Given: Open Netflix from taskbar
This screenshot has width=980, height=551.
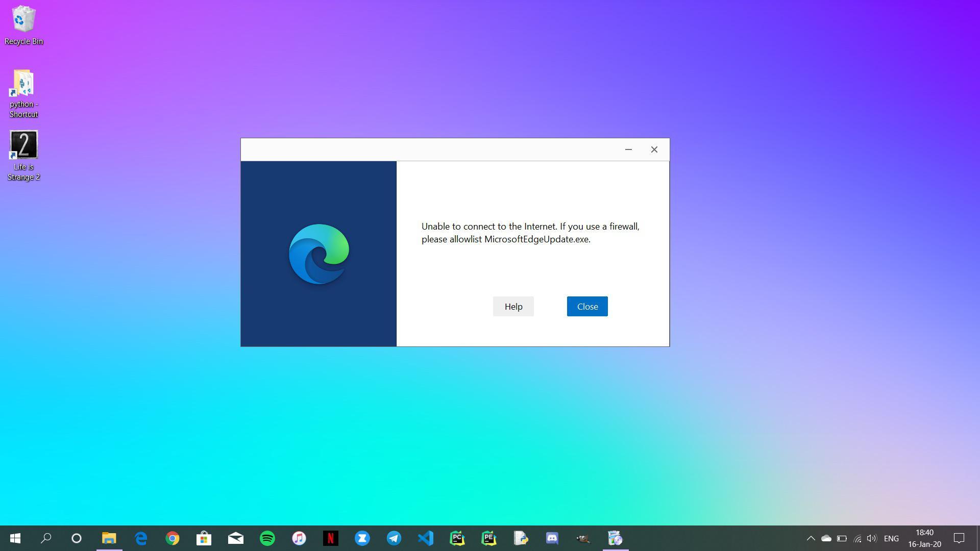Looking at the screenshot, I should (331, 538).
